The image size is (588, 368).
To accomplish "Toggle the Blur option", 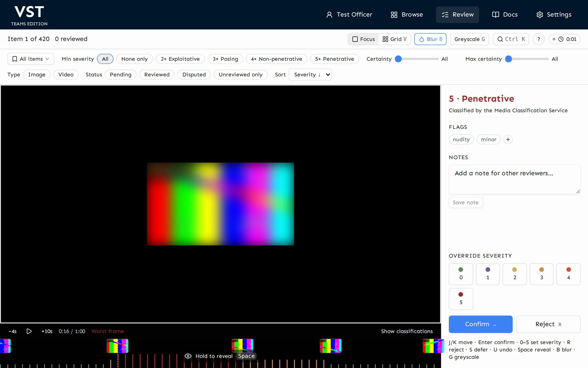I will point(430,39).
